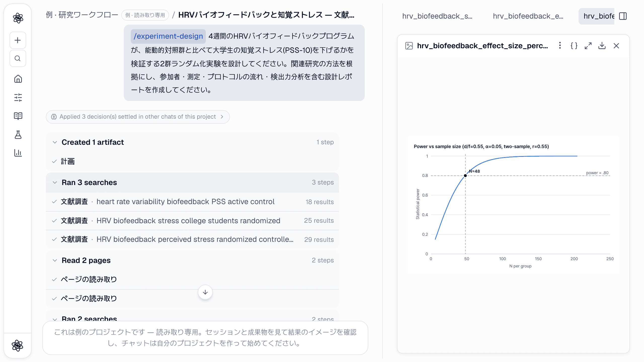Screen dimensions: 644x362
Task: Click the /experiment-design command chip
Action: tap(168, 36)
